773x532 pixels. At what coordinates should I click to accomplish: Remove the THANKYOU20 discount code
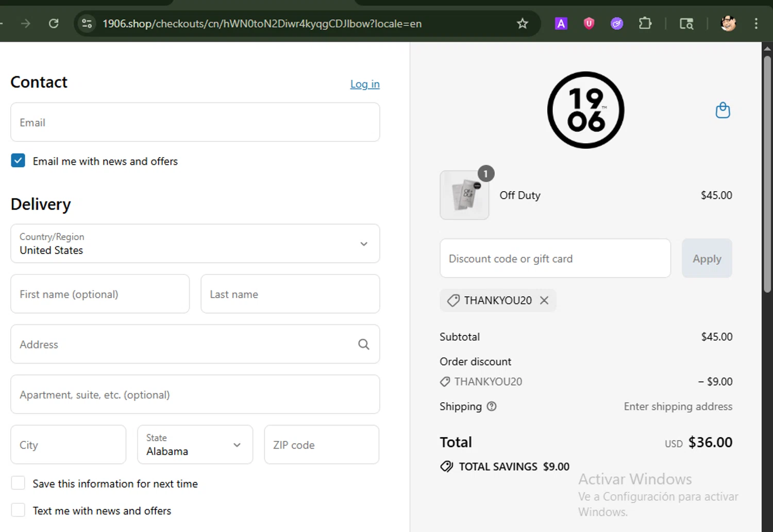[544, 300]
